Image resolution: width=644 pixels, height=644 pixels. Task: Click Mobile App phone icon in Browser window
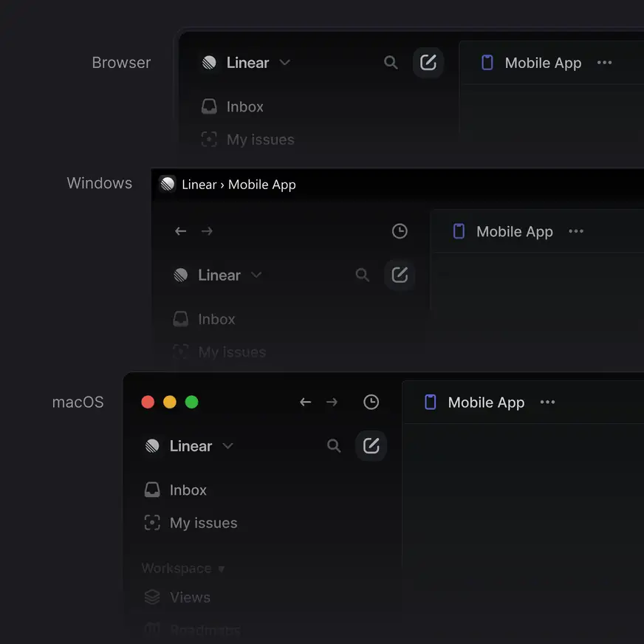[487, 63]
